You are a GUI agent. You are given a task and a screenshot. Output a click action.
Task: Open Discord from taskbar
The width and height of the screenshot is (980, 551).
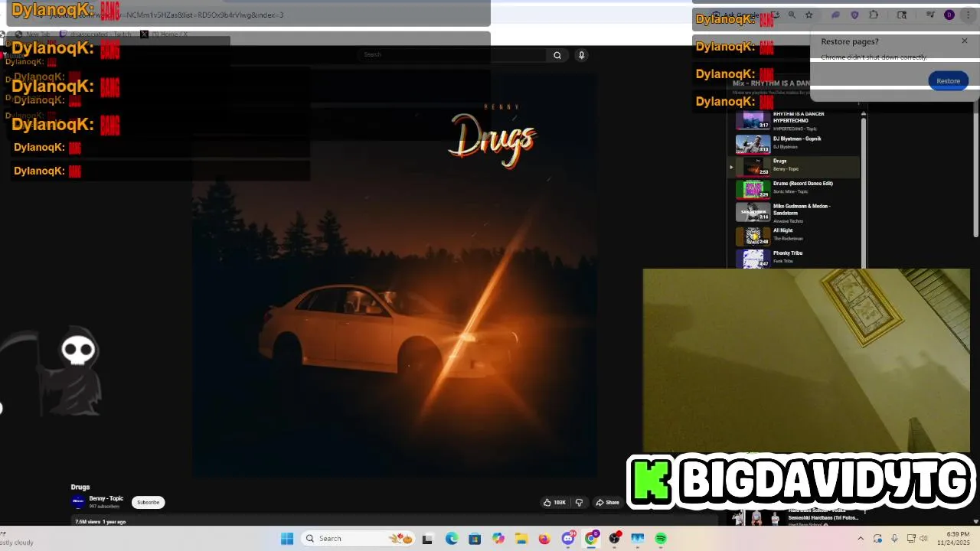coord(568,539)
